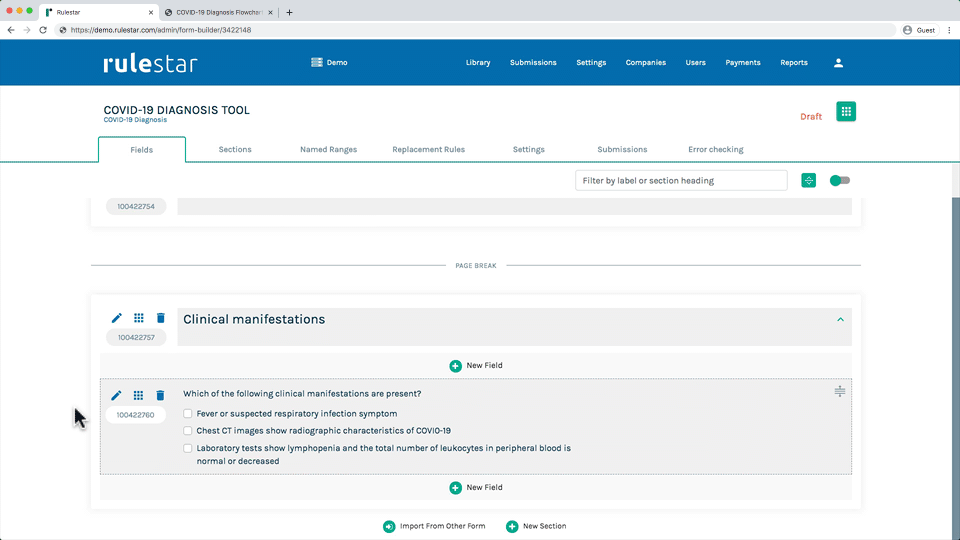Open the Error checking tab

coord(716,149)
